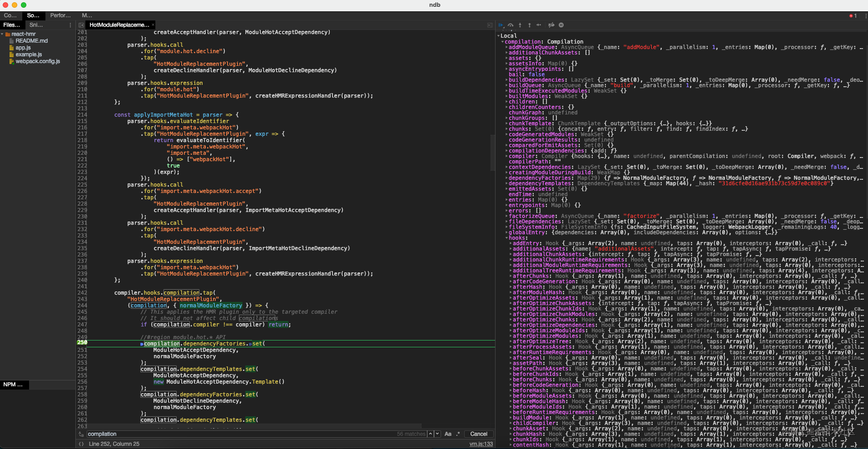Pretty-print the source with the braces icon
Viewport: 868px width, 449px height.
click(81, 444)
